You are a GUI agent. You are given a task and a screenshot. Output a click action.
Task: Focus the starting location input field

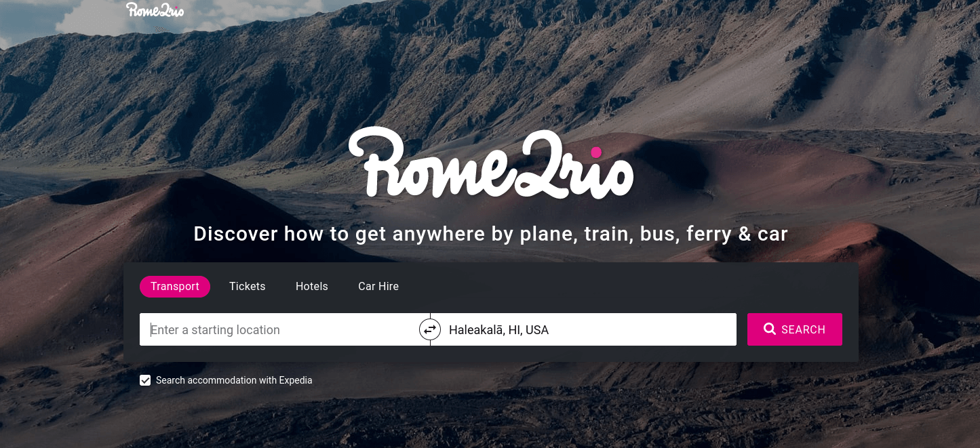[279, 329]
